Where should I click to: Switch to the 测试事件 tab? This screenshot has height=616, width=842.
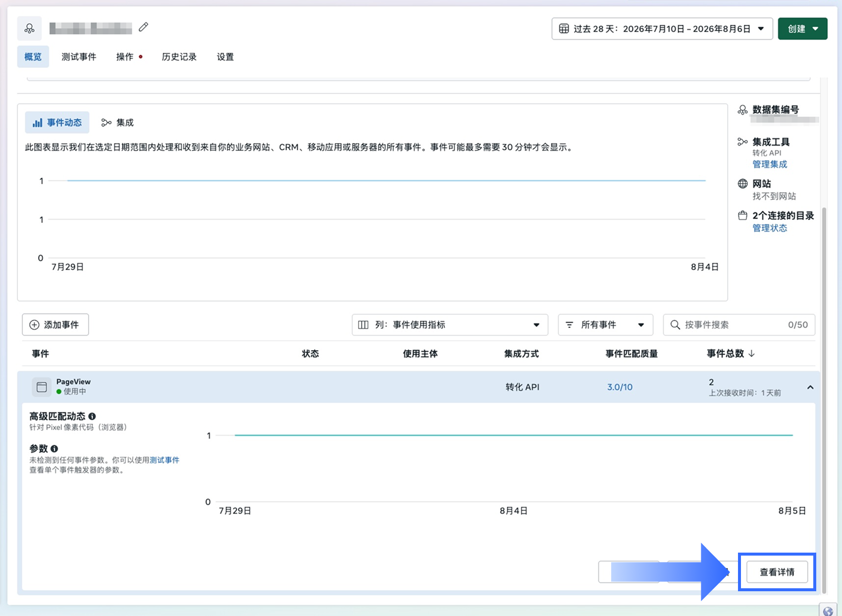click(79, 56)
